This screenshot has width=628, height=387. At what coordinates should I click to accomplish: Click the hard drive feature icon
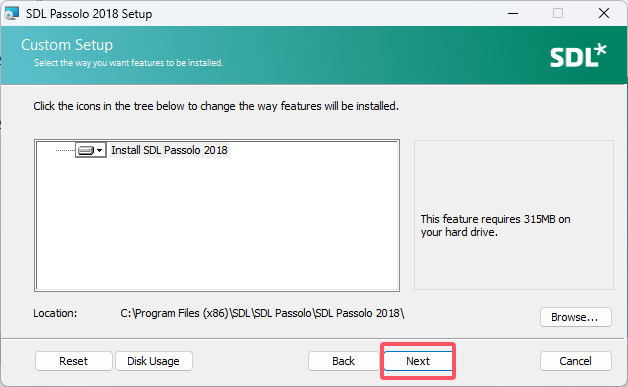point(86,150)
